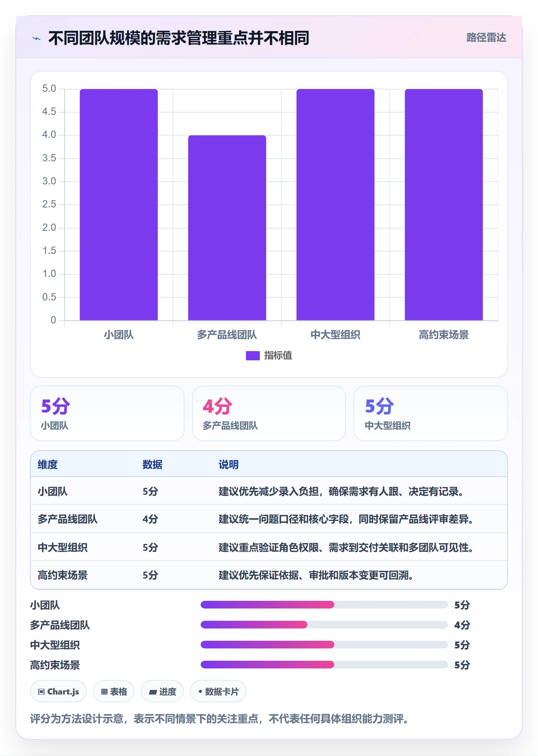Toggle the 指标值 legend color swatch
This screenshot has height=756, width=538.
click(x=252, y=356)
